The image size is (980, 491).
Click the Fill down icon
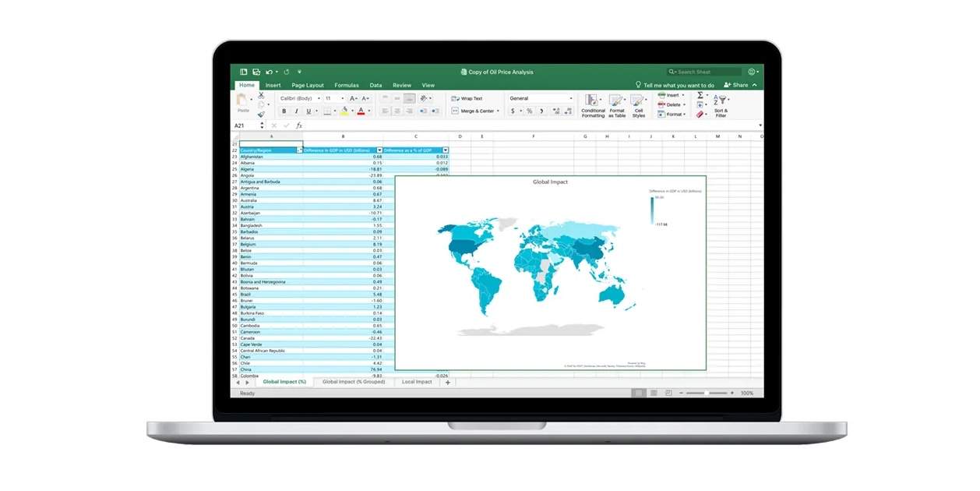(x=700, y=104)
